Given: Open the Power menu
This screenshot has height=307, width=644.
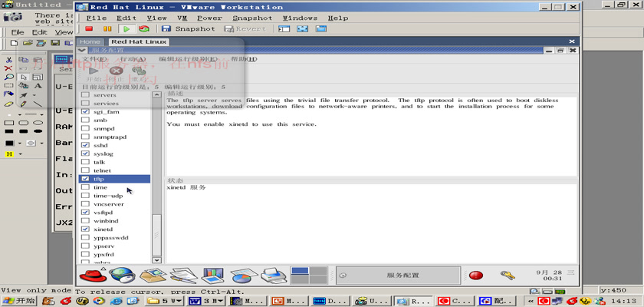Looking at the screenshot, I should click(209, 18).
